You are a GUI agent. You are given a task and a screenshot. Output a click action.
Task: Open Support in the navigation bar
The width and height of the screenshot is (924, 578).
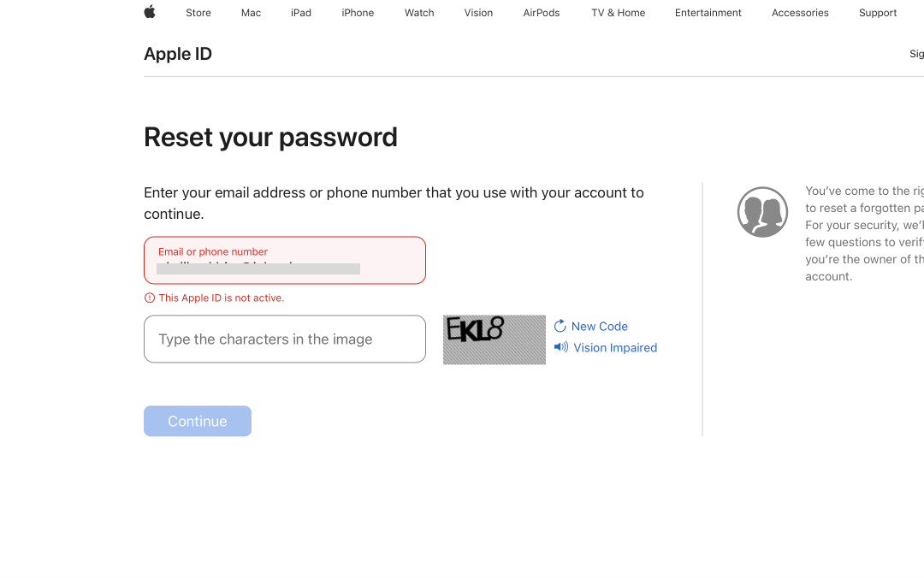878,13
